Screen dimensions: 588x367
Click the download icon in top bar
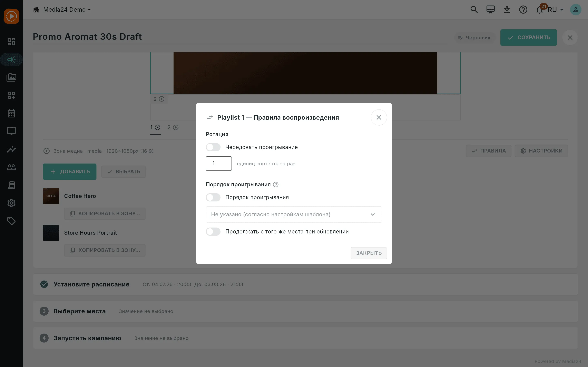507,10
